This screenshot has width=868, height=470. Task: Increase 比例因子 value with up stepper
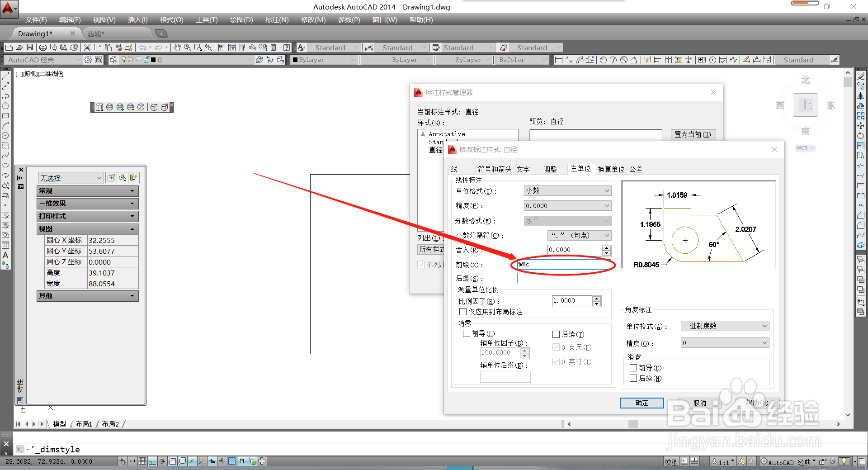coord(597,299)
